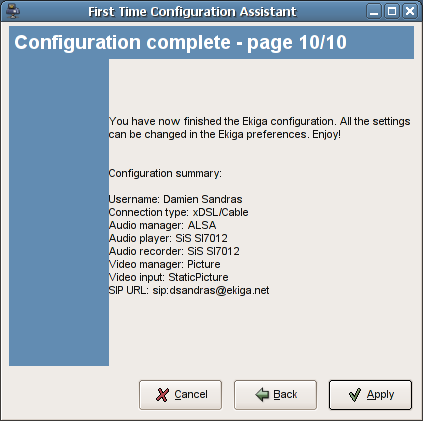Click the blue sidebar panel
This screenshot has height=421, width=423.
pyautogui.click(x=59, y=212)
